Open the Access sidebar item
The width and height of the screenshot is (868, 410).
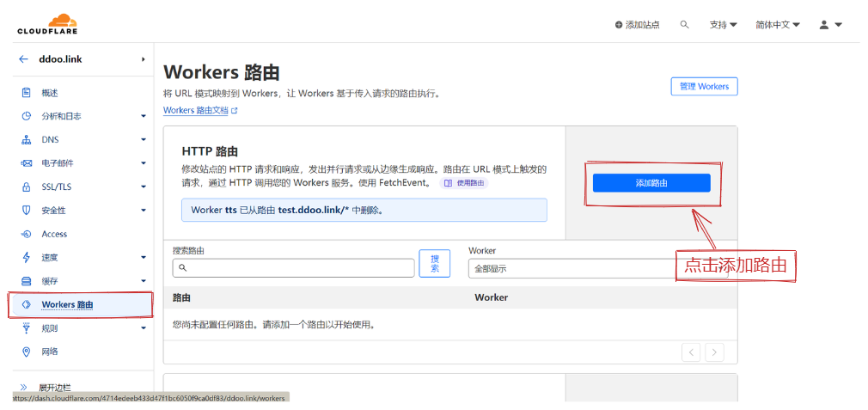pyautogui.click(x=54, y=234)
